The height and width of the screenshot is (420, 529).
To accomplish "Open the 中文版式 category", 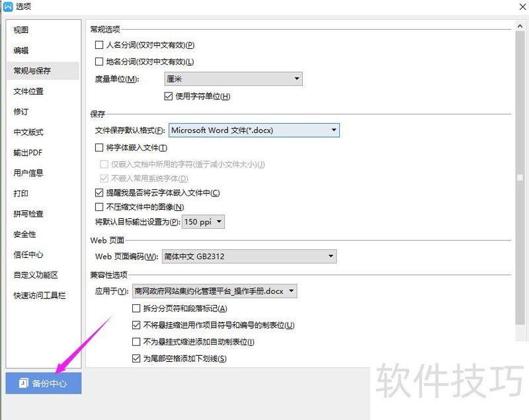I will click(43, 132).
